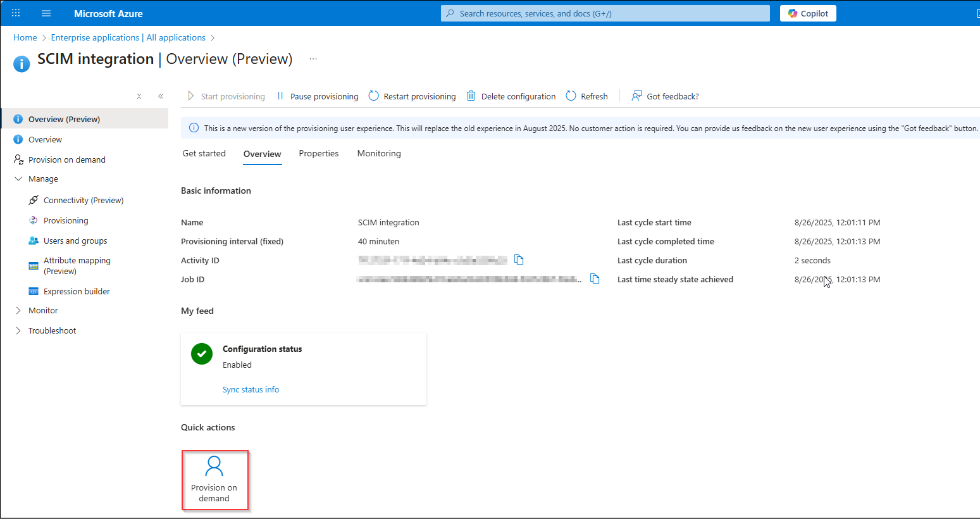The image size is (980, 519).
Task: Focus the Search resources search box
Action: pos(605,13)
